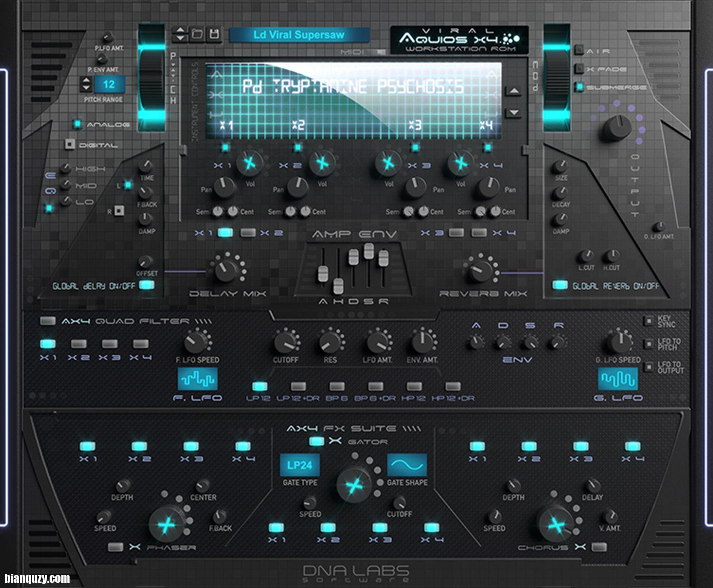Select the X2 slot in the display
713x588 pixels.
pyautogui.click(x=298, y=125)
